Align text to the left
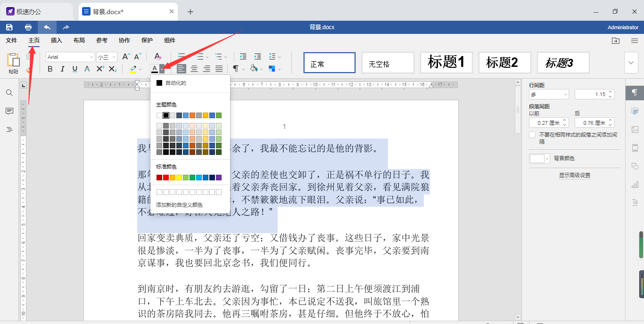 [182, 69]
